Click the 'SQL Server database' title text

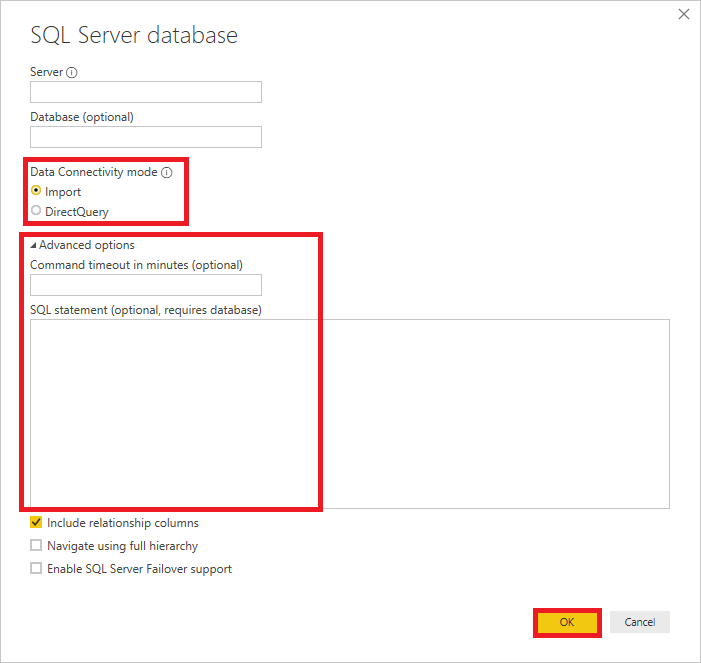134,35
